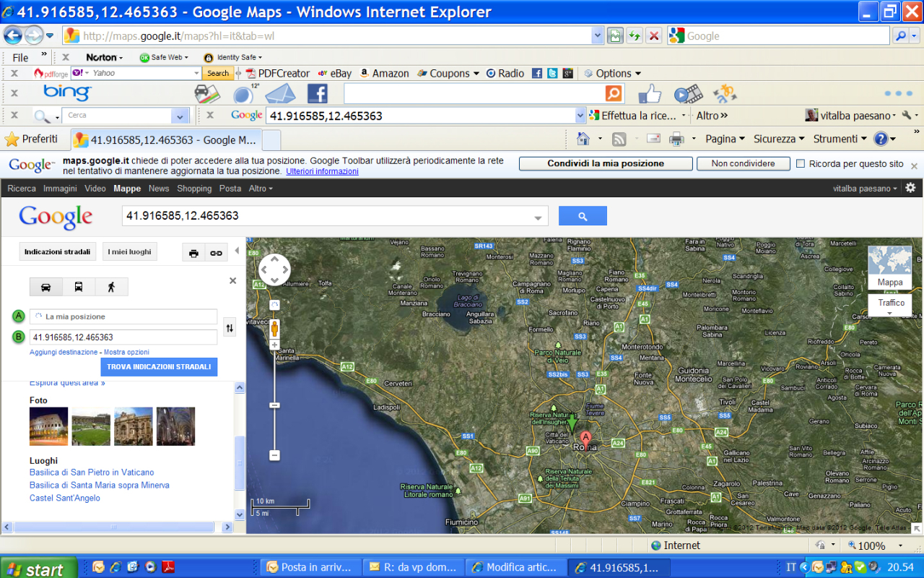
Task: Expand the Google Maps search box dropdown
Action: pos(538,217)
